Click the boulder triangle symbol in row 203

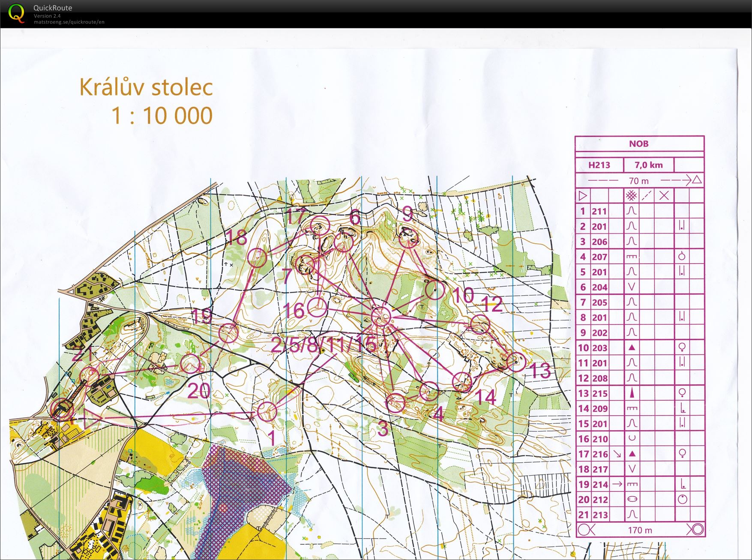[x=632, y=348]
